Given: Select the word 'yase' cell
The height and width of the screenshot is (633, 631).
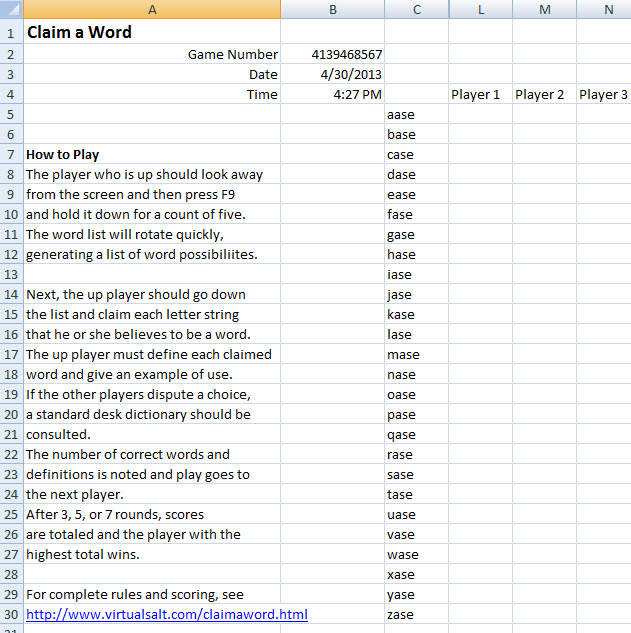Looking at the screenshot, I should tap(417, 594).
